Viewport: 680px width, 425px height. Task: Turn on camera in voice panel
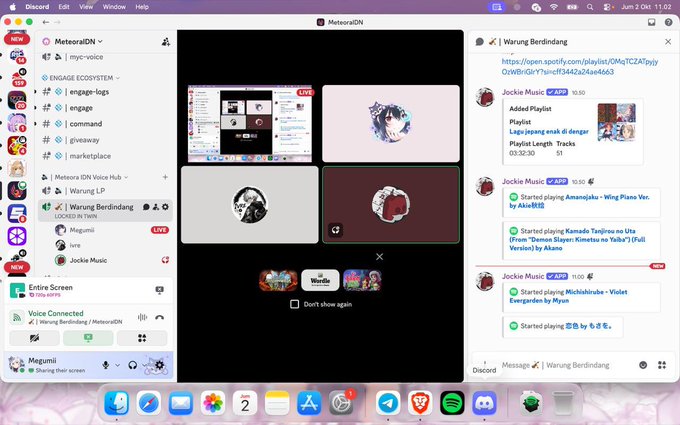coord(34,338)
